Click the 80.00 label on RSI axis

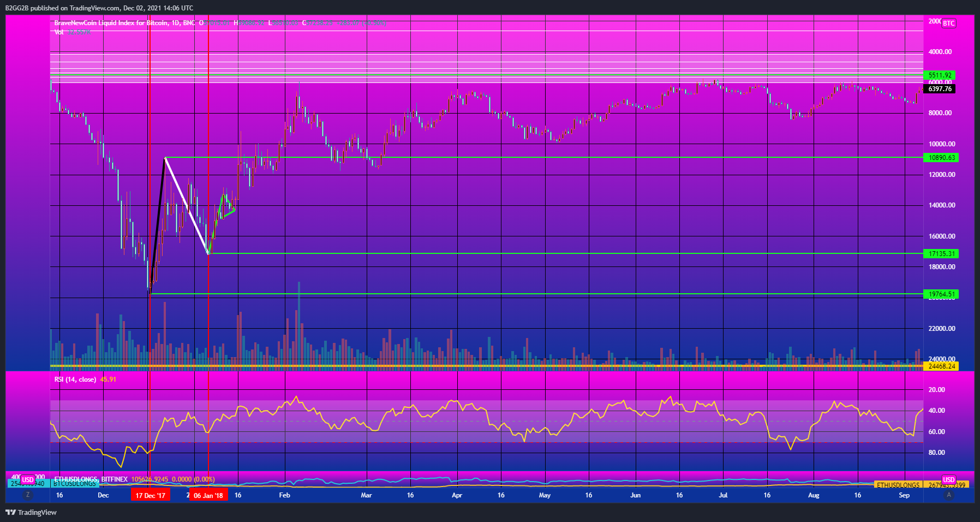[937, 452]
